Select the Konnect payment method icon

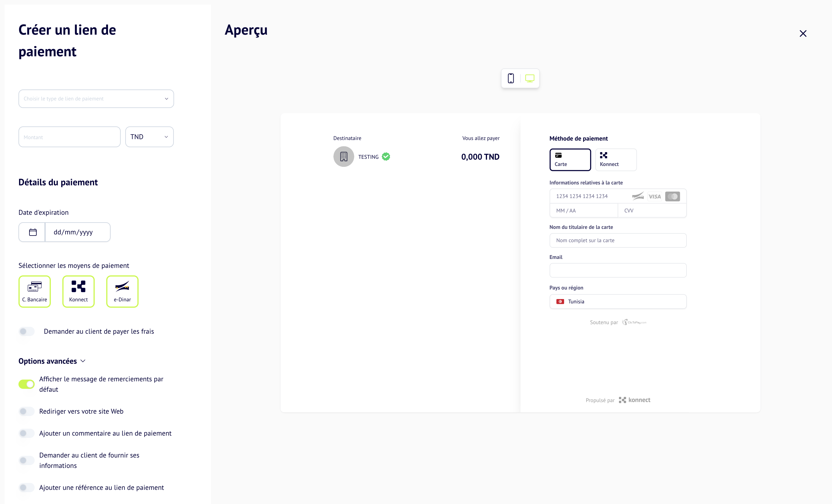click(78, 291)
